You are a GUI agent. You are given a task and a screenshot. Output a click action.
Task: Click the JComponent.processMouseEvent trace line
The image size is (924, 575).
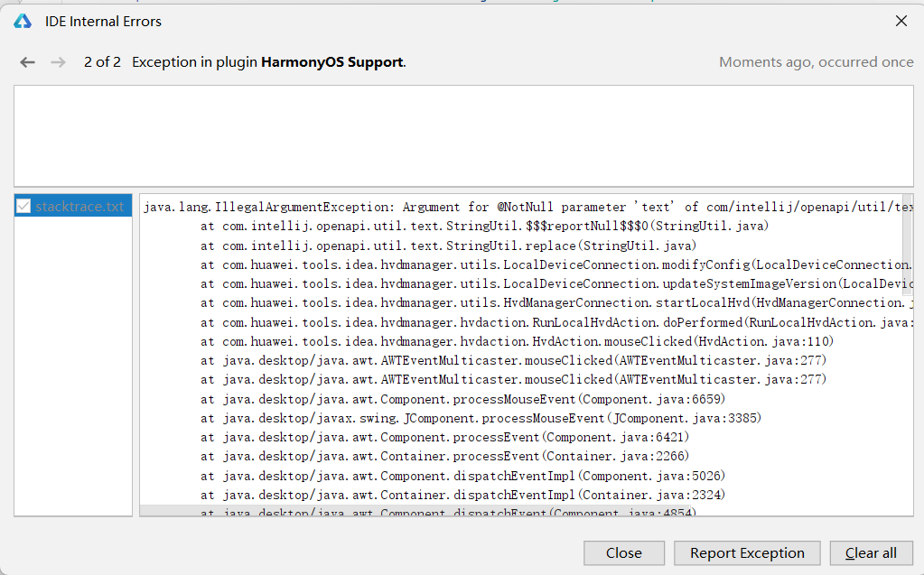(481, 418)
